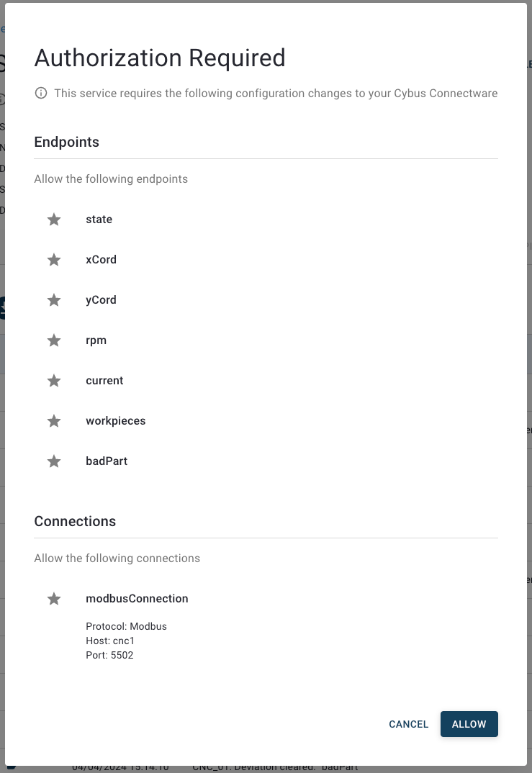Click the star icon next to rpm

[54, 340]
